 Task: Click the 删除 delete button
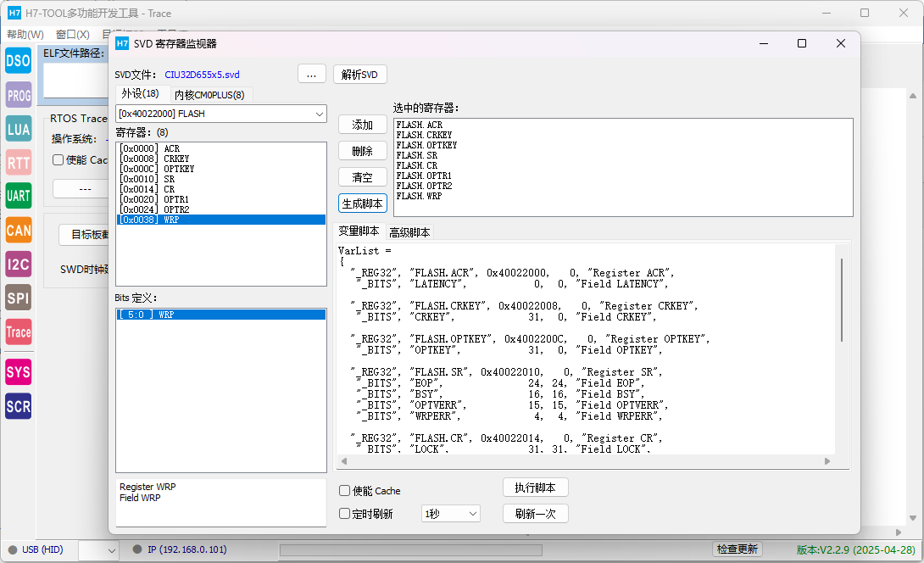(363, 151)
